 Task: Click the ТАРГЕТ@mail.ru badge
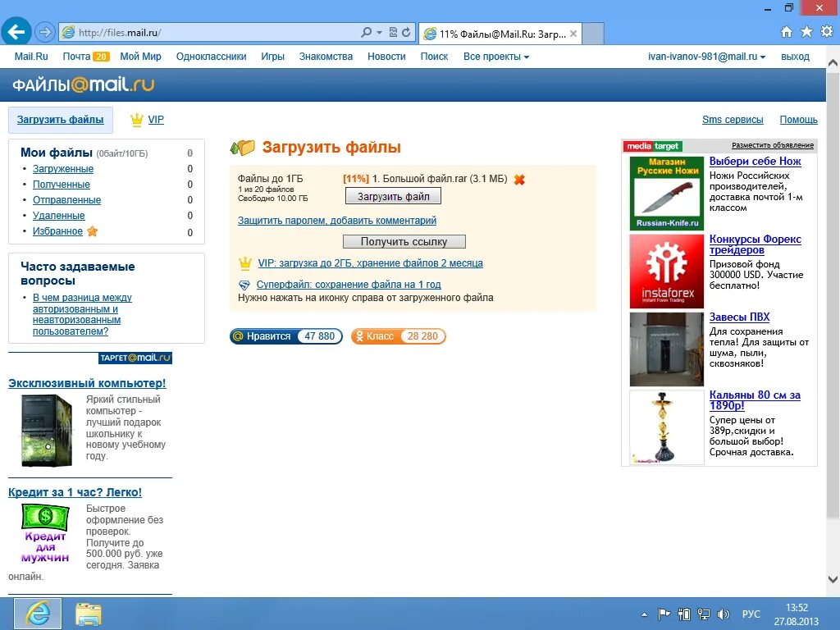pos(135,358)
